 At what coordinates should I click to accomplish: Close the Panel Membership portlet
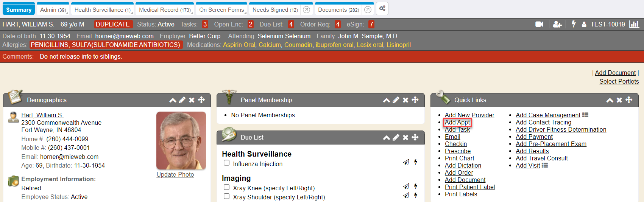405,100
